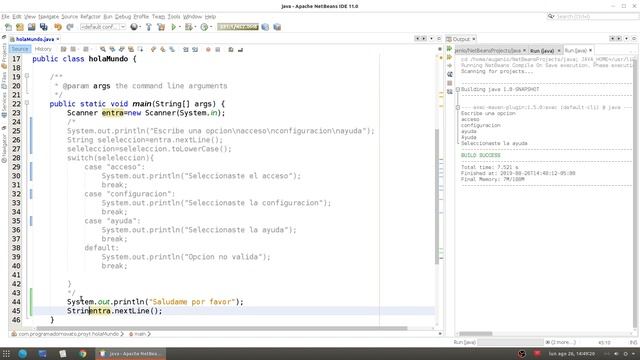Click the Toggle Bookmark editor icon

172,49
